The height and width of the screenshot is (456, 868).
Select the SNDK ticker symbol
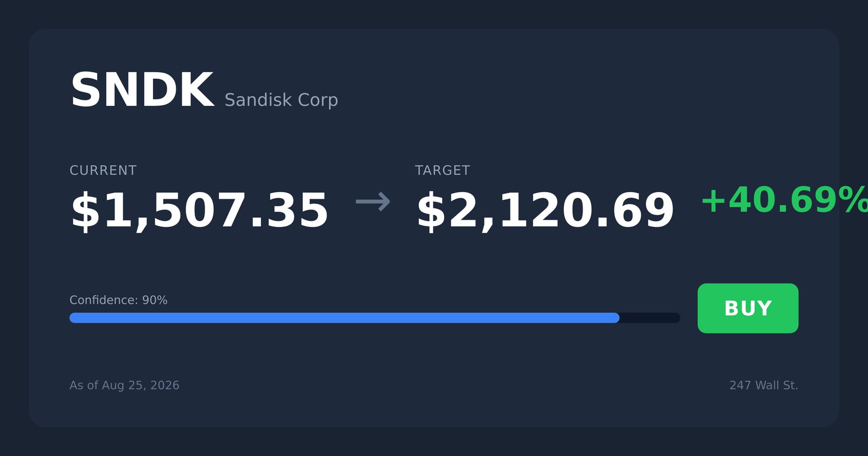[142, 90]
